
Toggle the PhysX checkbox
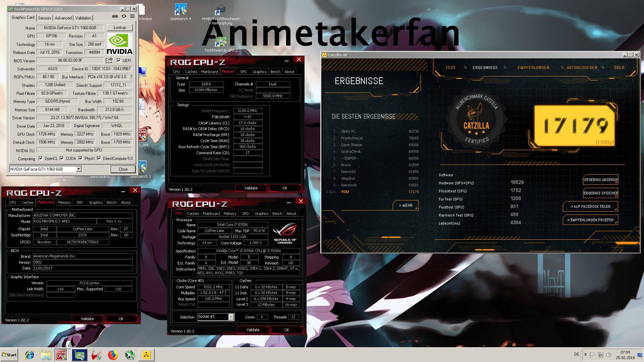(80, 159)
